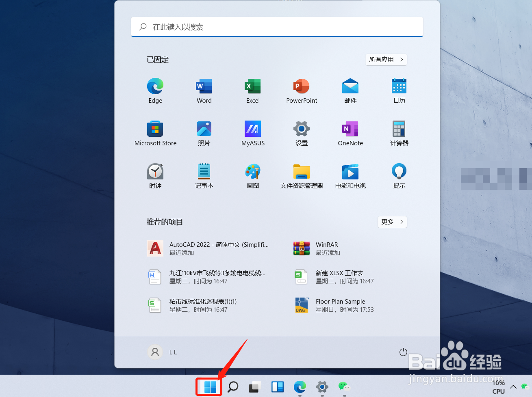Open the 邮件 mail app
The width and height of the screenshot is (532, 397).
pos(350,91)
